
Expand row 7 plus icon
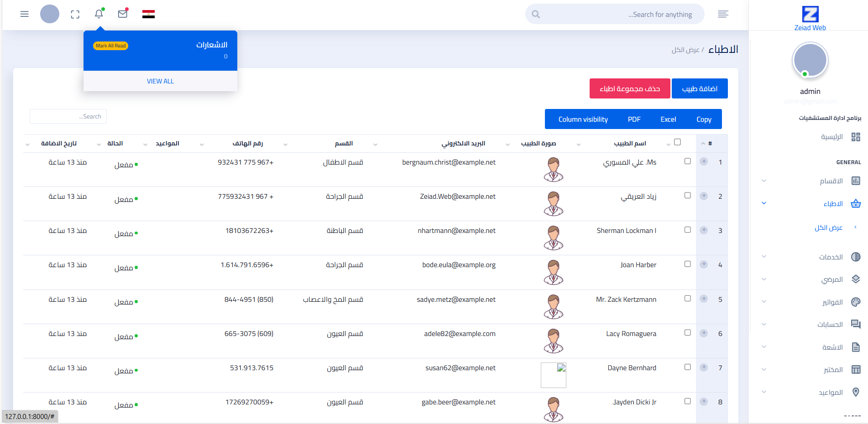[x=704, y=367]
